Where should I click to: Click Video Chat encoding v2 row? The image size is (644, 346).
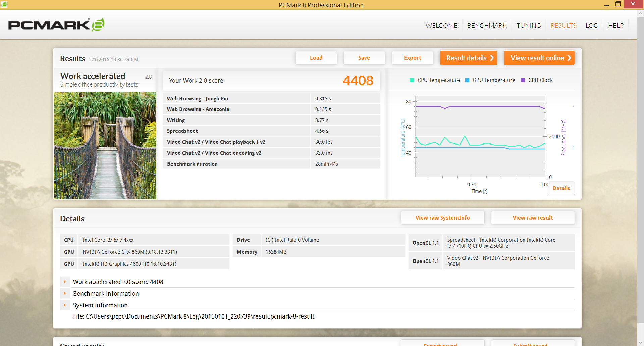tap(271, 153)
